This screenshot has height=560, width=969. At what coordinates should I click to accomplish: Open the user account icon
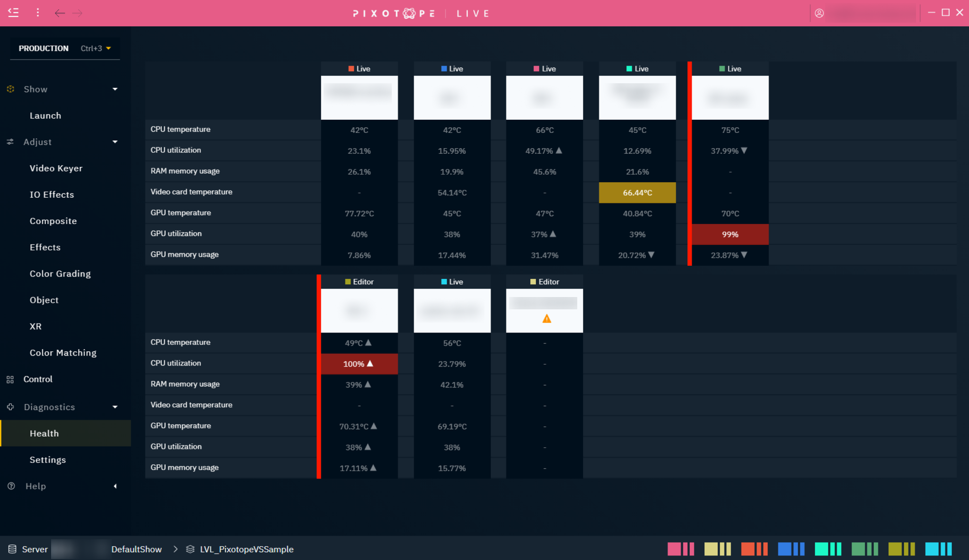pyautogui.click(x=819, y=13)
